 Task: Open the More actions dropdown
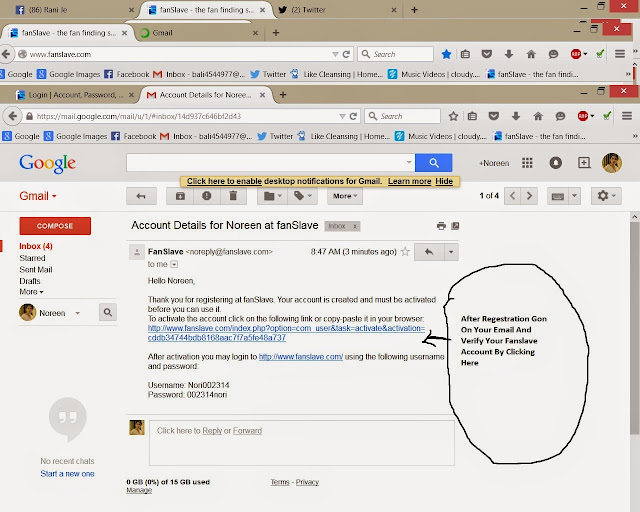point(344,196)
